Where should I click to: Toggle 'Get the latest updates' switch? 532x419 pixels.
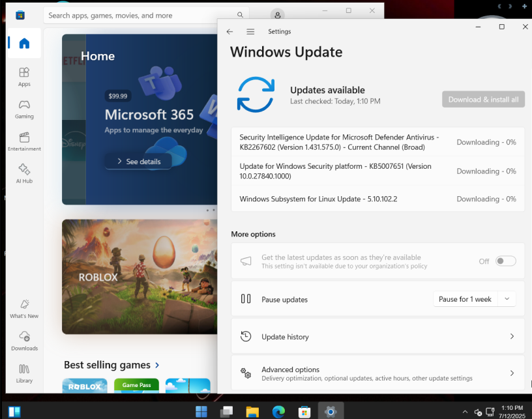coord(505,261)
